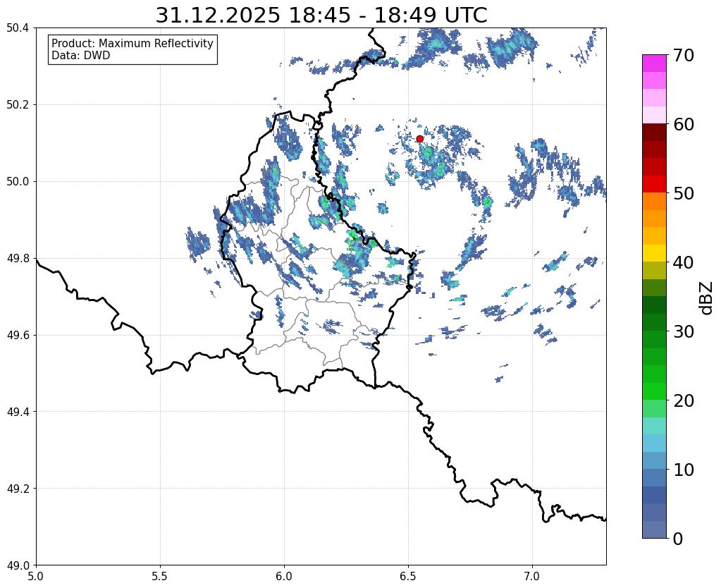Click the 50.4 latitude tick label

point(18,28)
